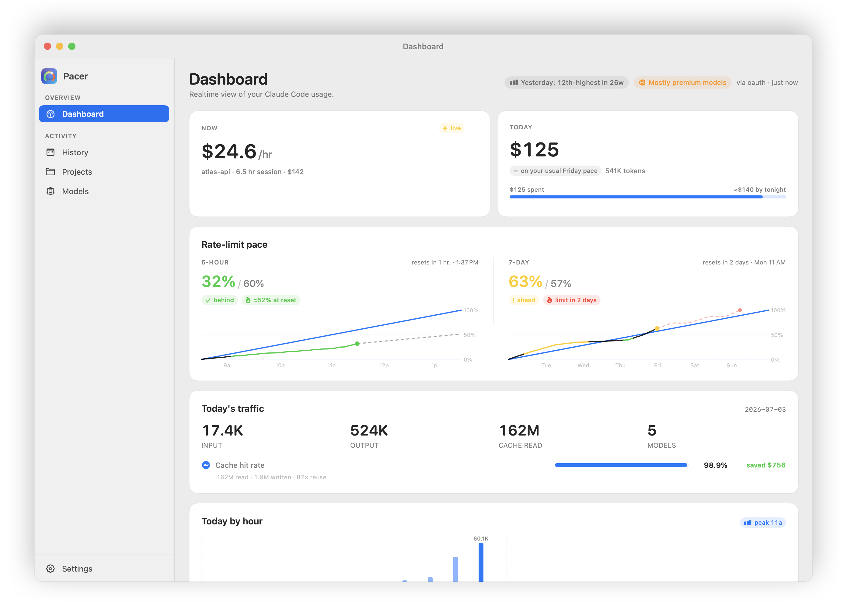Image resolution: width=847 pixels, height=616 pixels.
Task: Click the atlas-api session details text
Action: tap(253, 172)
